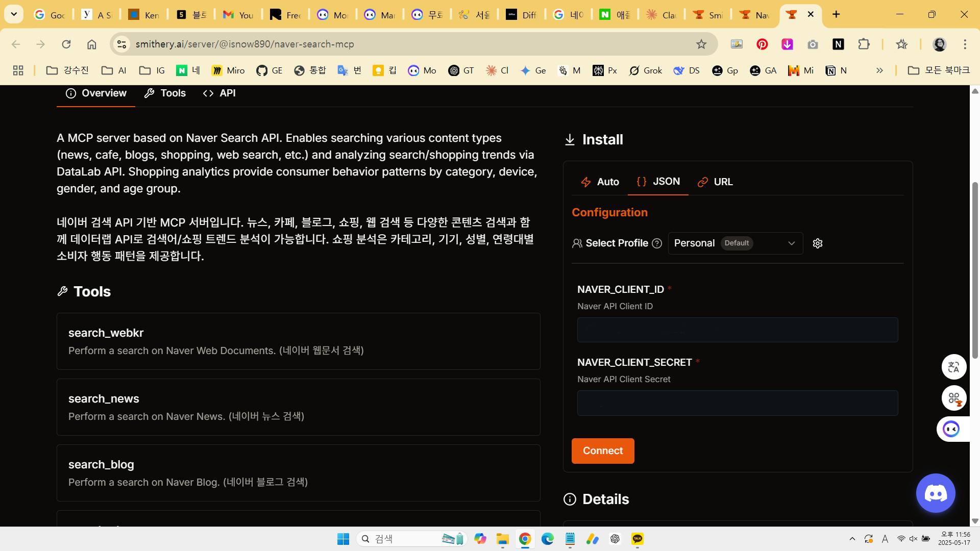The image size is (980, 551).
Task: Open Chrome extensions puzzle icon
Action: point(863,44)
